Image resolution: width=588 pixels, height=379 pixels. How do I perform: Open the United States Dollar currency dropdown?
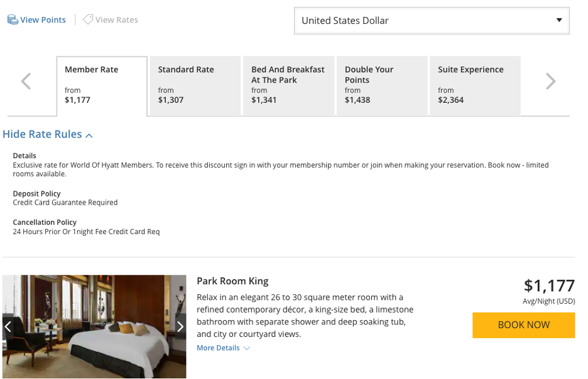tap(432, 21)
